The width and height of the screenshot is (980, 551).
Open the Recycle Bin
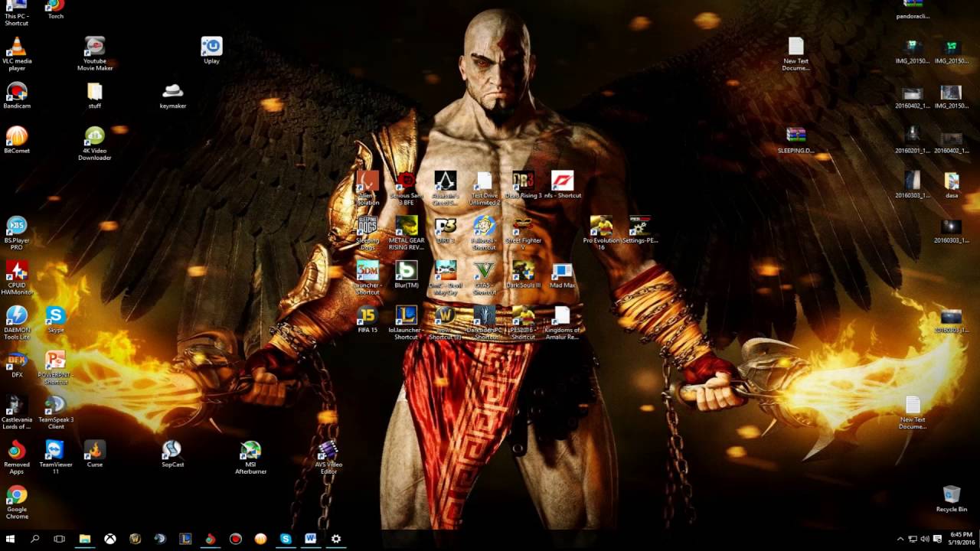pos(952,499)
